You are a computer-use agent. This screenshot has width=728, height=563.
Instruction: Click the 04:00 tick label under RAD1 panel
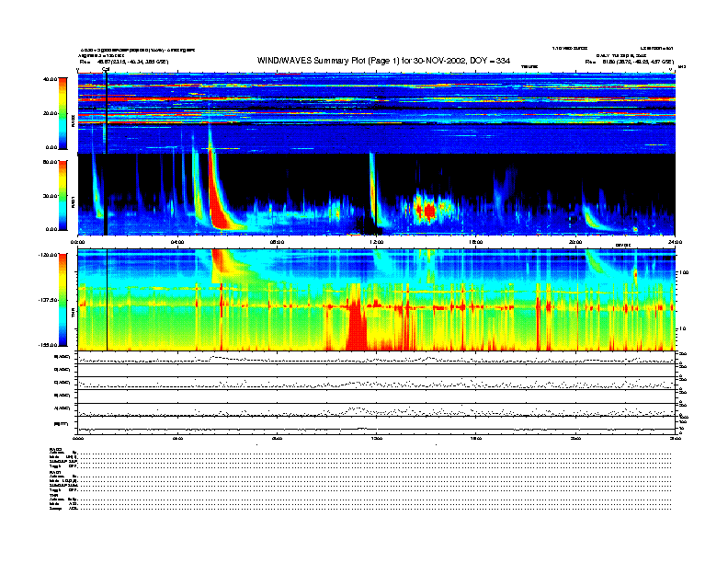click(x=177, y=242)
